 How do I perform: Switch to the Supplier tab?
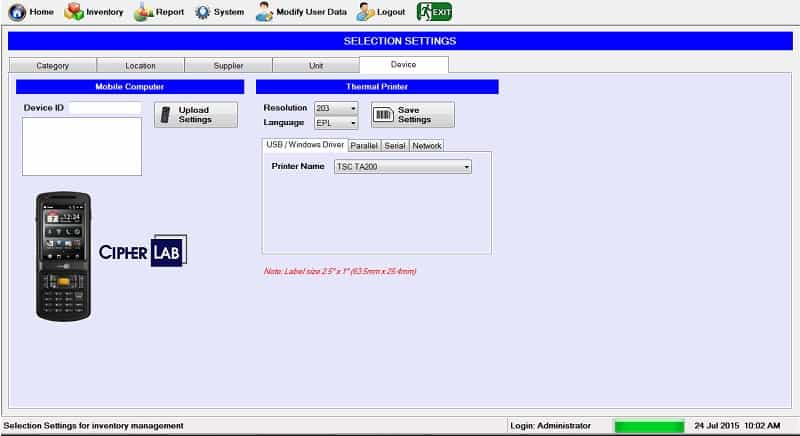228,66
